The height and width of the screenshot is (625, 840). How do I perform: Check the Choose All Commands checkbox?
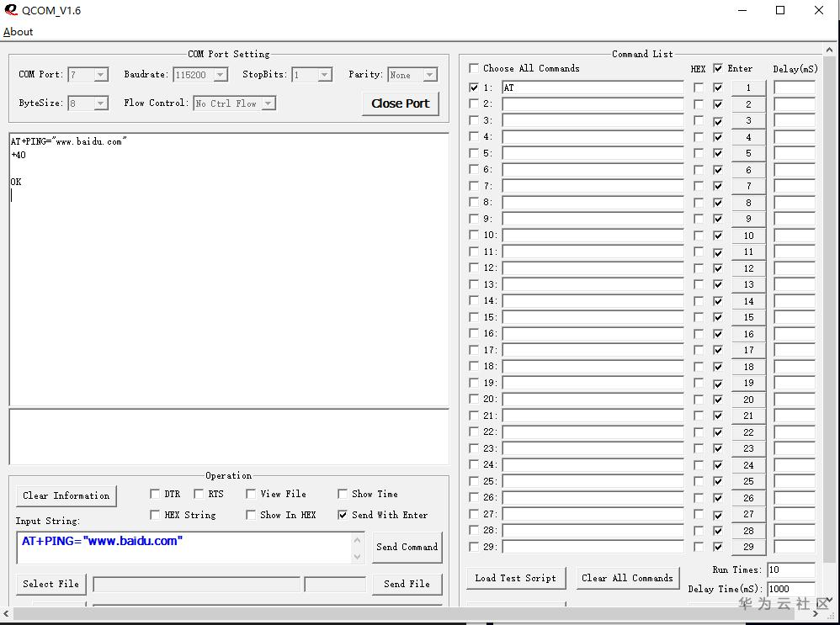[474, 68]
